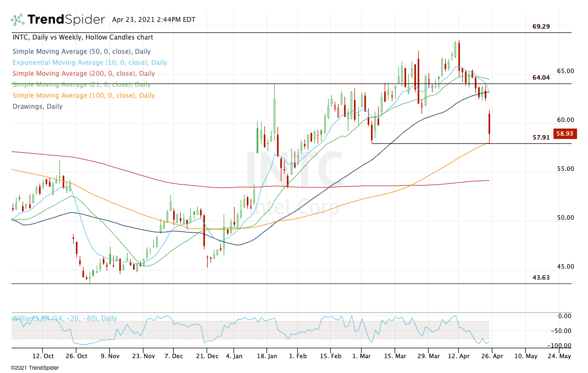Click the TrendSpider logo icon
This screenshot has height=373, width=588.
pos(18,19)
